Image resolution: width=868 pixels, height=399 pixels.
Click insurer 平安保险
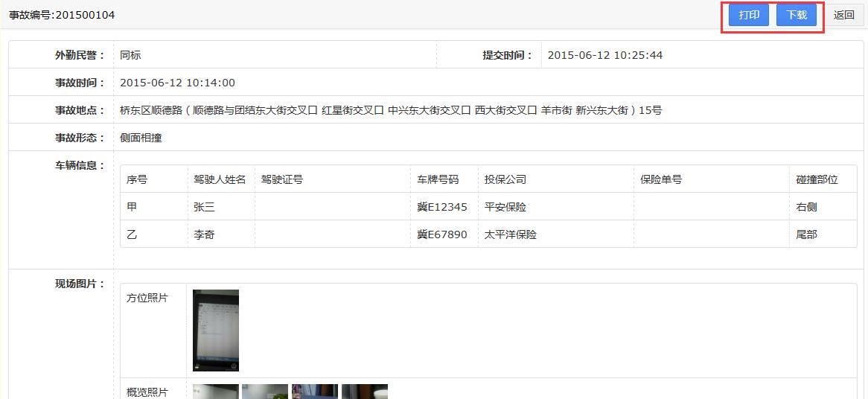click(505, 207)
